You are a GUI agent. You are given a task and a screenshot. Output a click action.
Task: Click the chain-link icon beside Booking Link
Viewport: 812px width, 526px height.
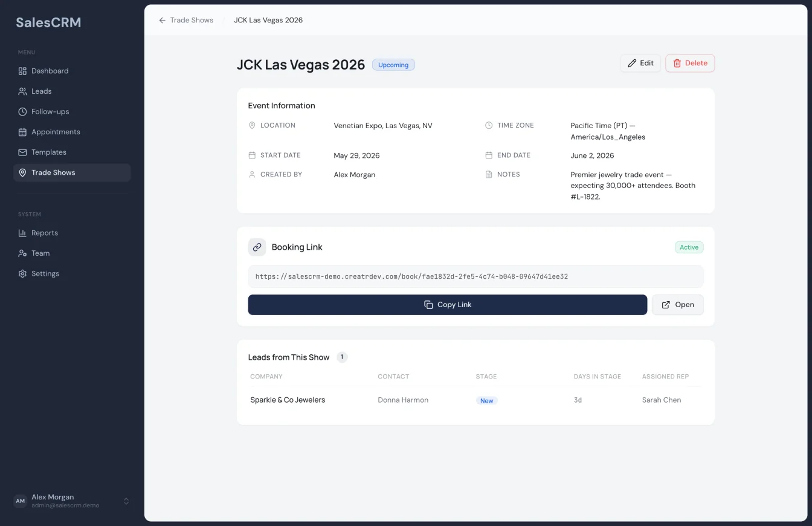[x=257, y=247]
